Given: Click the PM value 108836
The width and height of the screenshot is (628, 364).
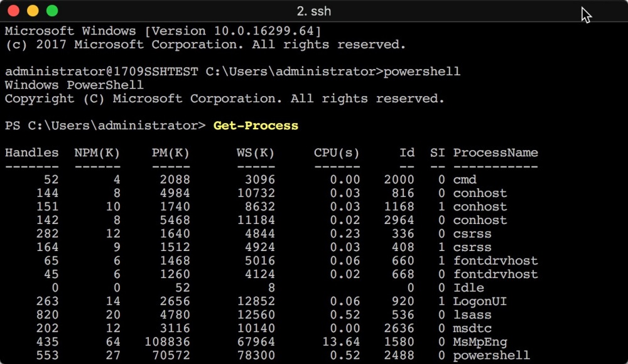Looking at the screenshot, I should click(x=167, y=342).
